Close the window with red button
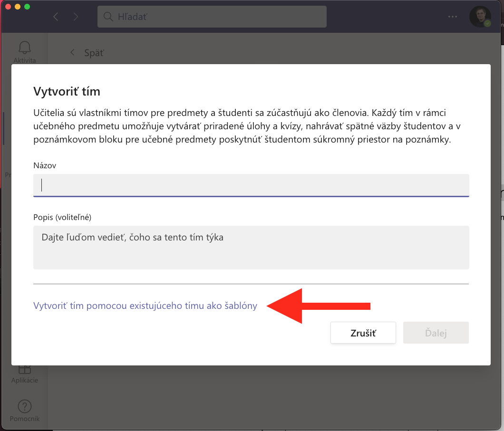Viewport: 504px width, 431px height. 8,7
